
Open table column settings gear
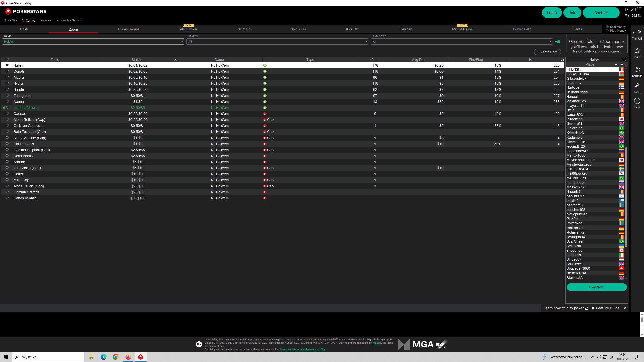[562, 60]
